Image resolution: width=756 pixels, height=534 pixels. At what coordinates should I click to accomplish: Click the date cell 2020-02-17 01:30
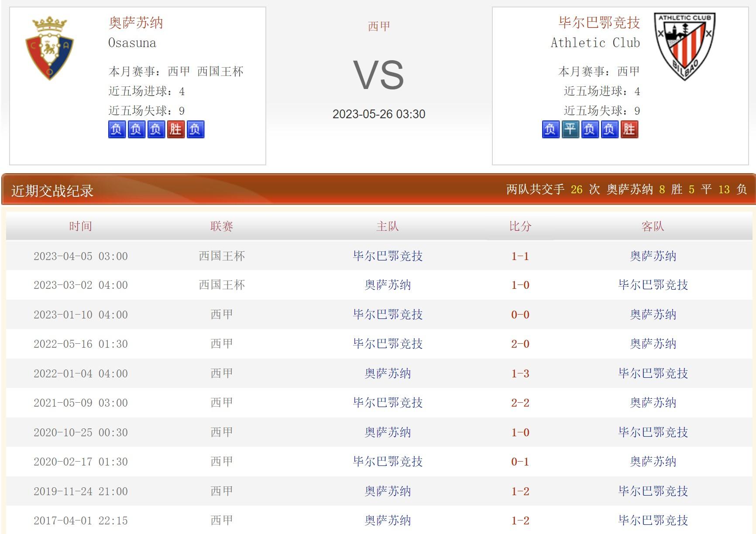[x=81, y=462]
